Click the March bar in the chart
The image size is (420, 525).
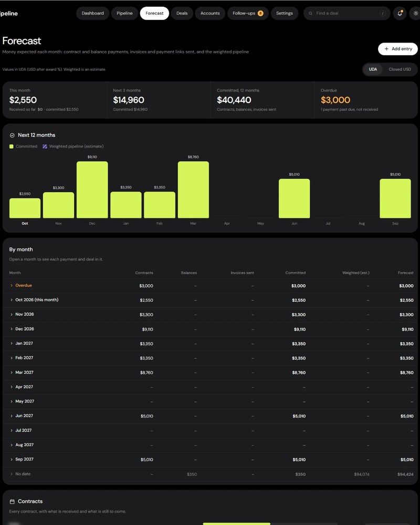[193, 190]
